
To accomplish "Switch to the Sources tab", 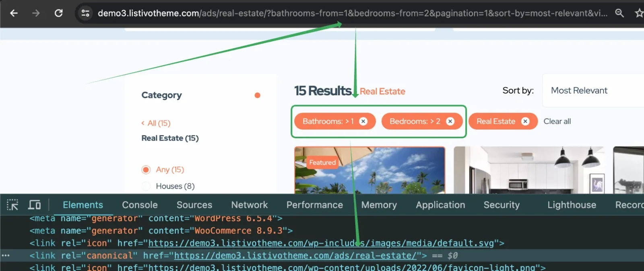I will [194, 205].
